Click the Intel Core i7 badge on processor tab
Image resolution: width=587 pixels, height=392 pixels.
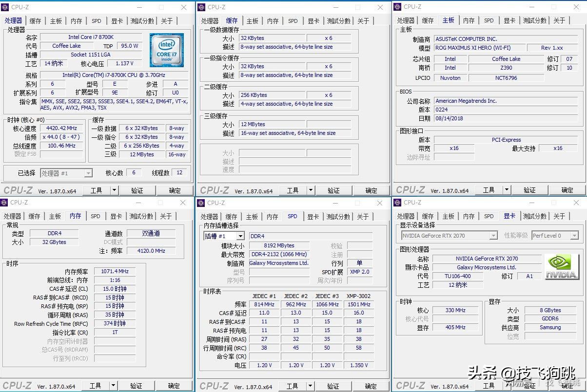coord(166,50)
